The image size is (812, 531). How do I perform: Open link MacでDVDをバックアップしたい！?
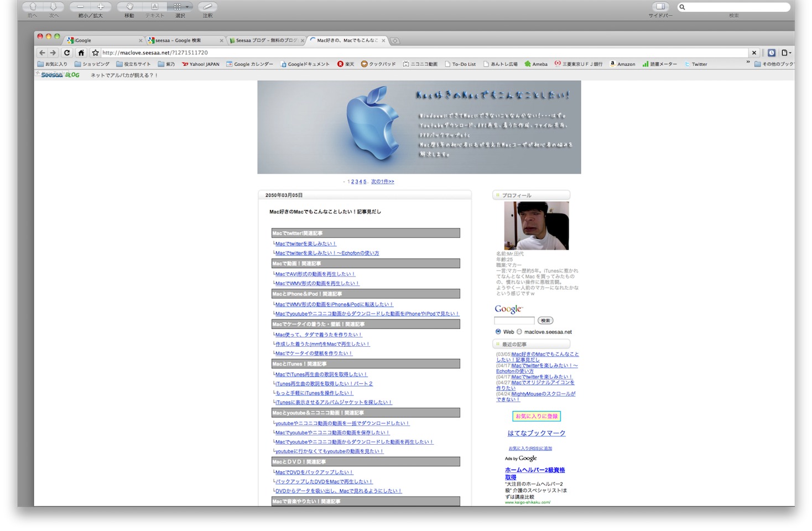click(314, 472)
